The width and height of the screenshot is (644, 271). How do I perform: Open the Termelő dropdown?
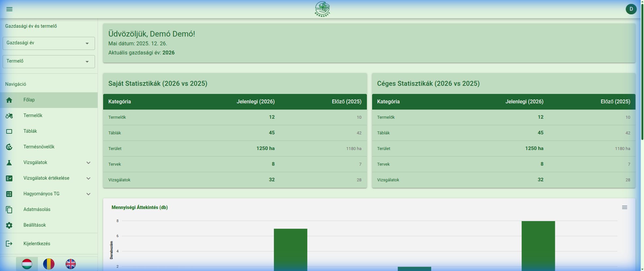(x=49, y=62)
